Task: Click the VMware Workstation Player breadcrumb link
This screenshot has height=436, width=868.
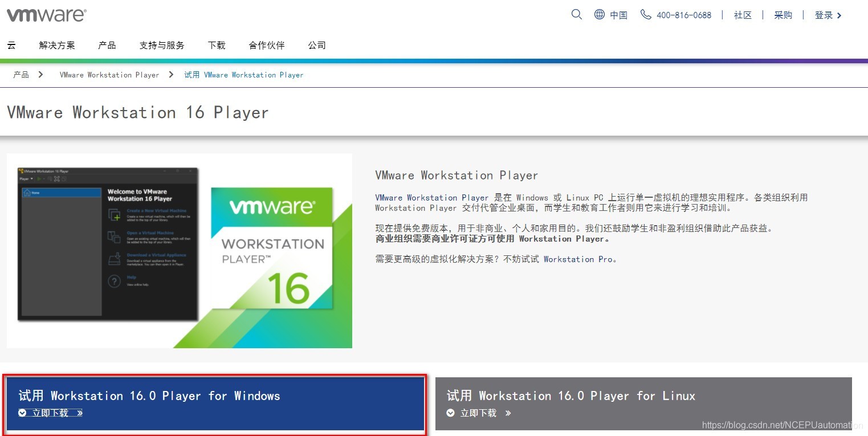Action: pos(109,75)
